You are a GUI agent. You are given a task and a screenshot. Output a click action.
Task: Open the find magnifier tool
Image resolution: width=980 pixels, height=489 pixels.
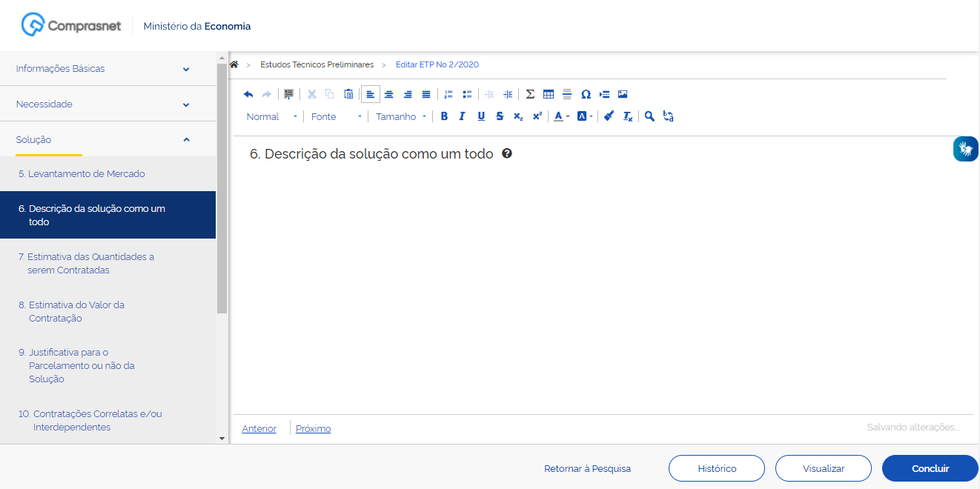[649, 116]
